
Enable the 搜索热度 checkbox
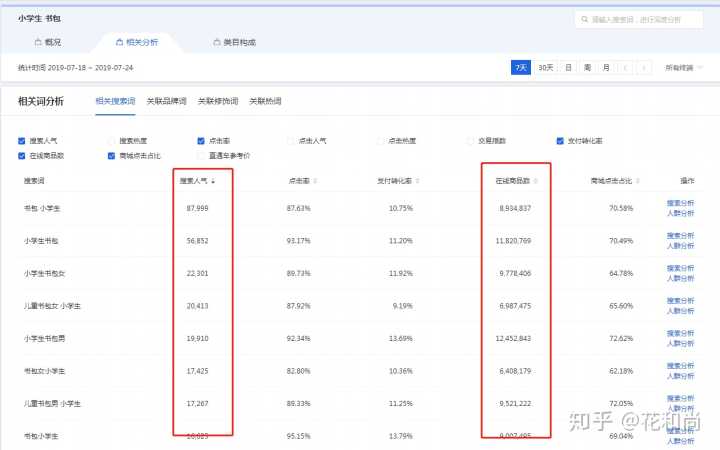click(112, 141)
